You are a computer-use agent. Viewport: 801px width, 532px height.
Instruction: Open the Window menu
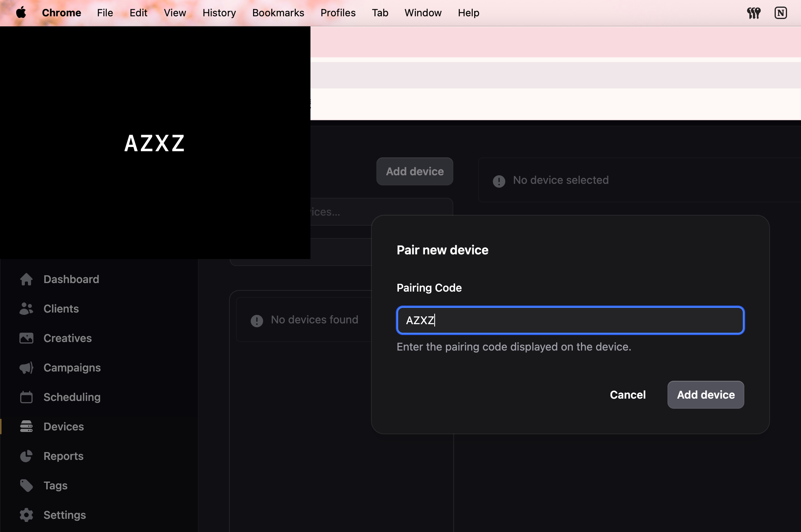click(423, 13)
